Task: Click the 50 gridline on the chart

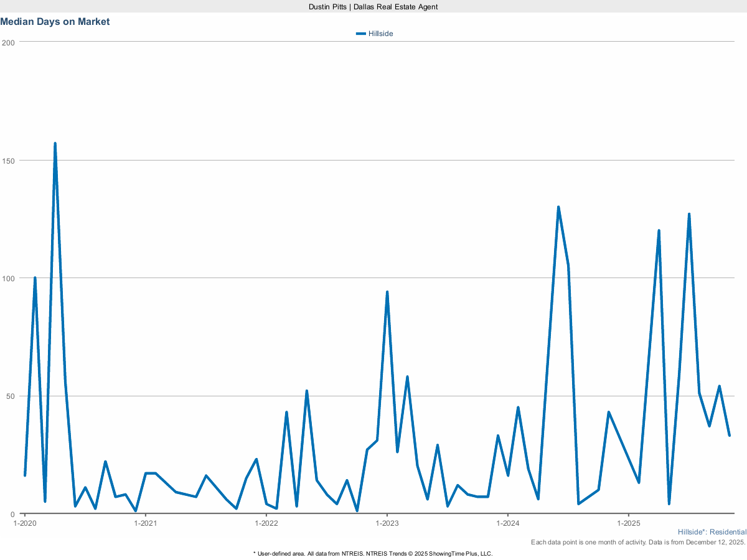Action: 374,396
